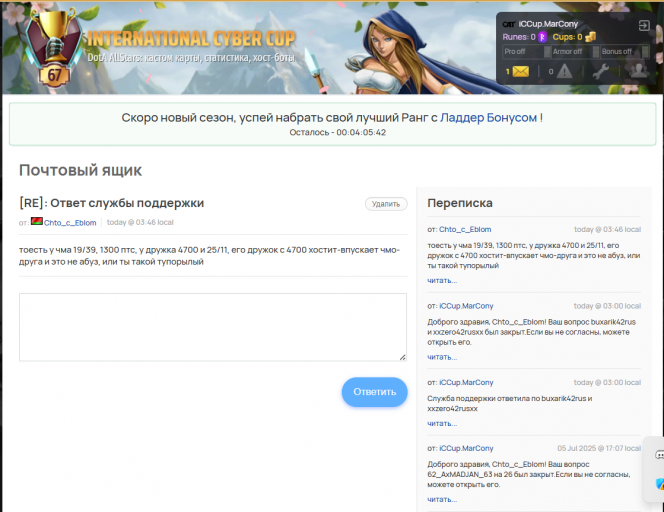Click the Удалить button
The width and height of the screenshot is (664, 512).
pyautogui.click(x=386, y=204)
